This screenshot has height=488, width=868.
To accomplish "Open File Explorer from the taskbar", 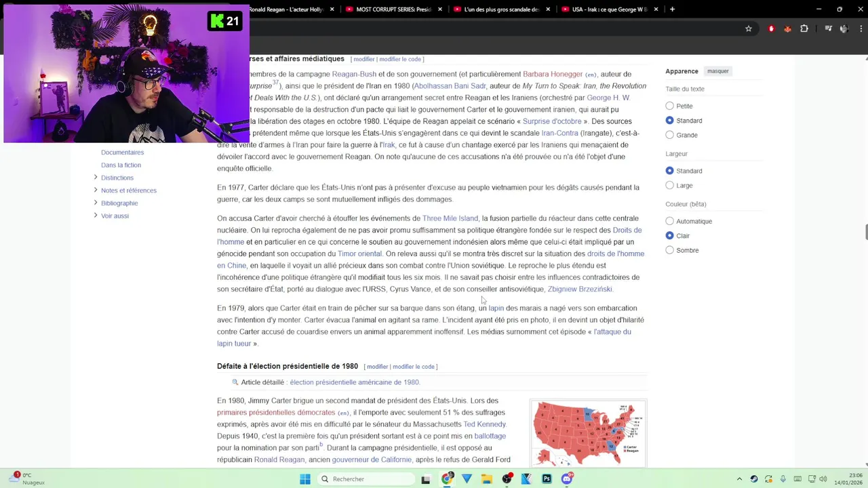I will point(487,479).
